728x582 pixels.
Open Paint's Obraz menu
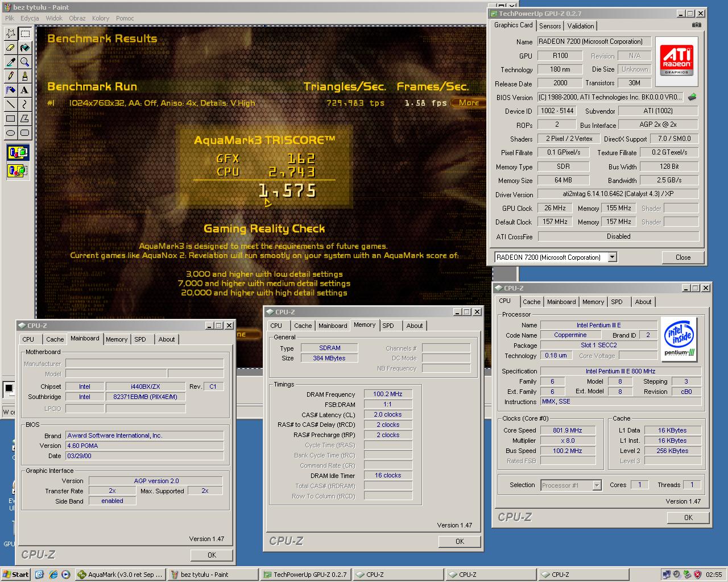[x=77, y=18]
